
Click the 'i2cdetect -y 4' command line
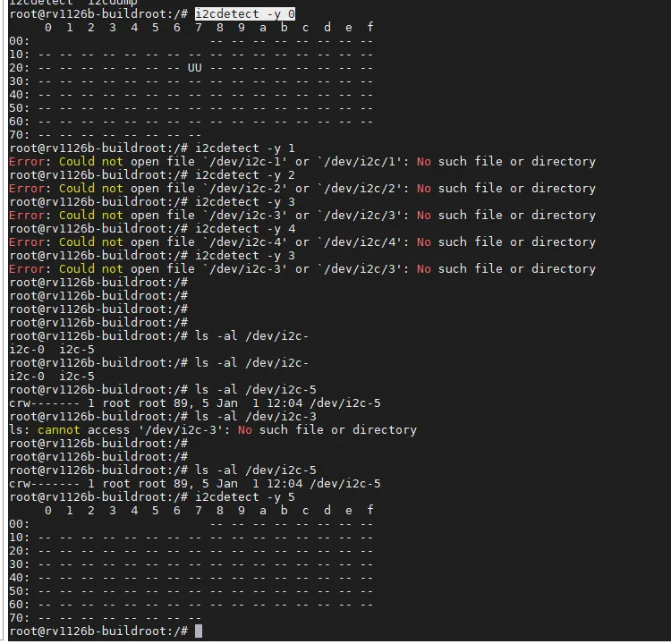pos(152,228)
